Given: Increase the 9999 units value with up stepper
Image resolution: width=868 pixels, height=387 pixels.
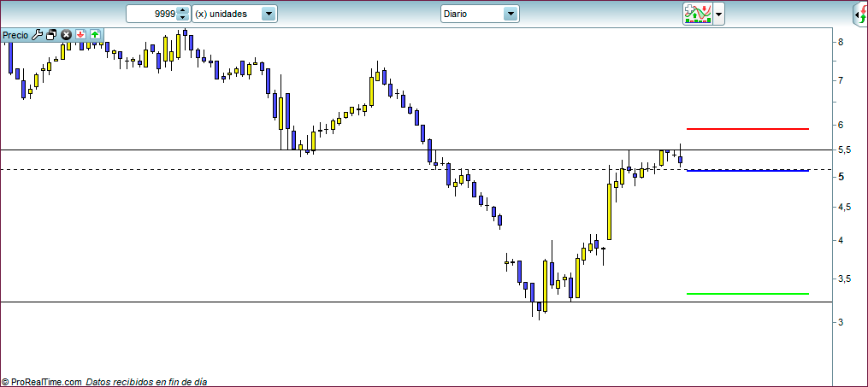Looking at the screenshot, I should pos(182,10).
